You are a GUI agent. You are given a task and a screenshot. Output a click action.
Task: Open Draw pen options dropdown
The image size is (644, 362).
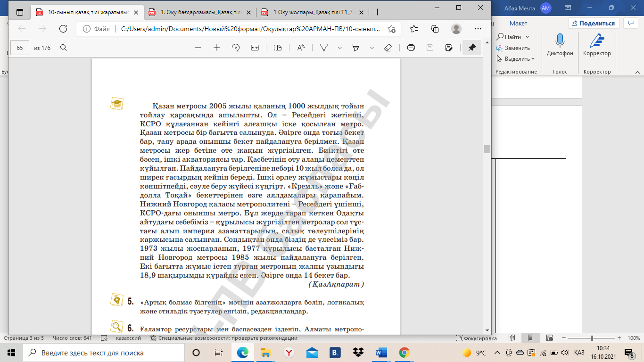click(339, 48)
